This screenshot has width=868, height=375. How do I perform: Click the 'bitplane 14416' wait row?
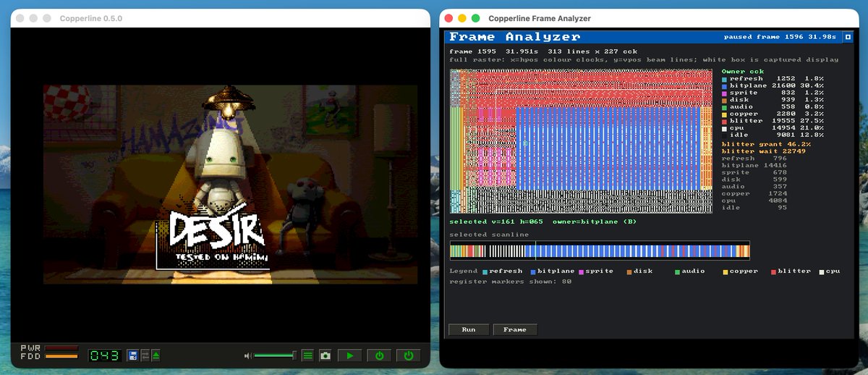point(754,166)
